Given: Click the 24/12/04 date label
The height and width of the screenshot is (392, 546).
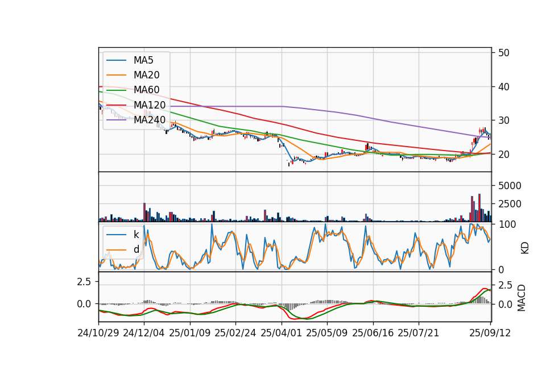Looking at the screenshot, I should click(x=144, y=333).
